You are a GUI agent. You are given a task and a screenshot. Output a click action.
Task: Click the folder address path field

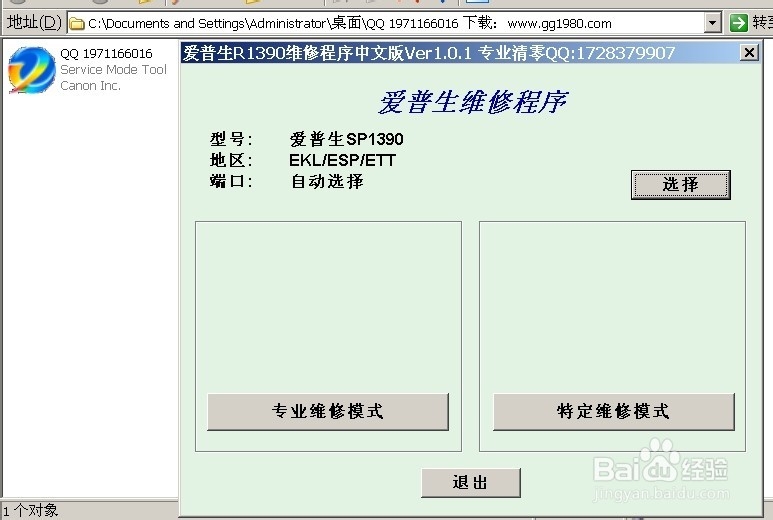pos(394,23)
